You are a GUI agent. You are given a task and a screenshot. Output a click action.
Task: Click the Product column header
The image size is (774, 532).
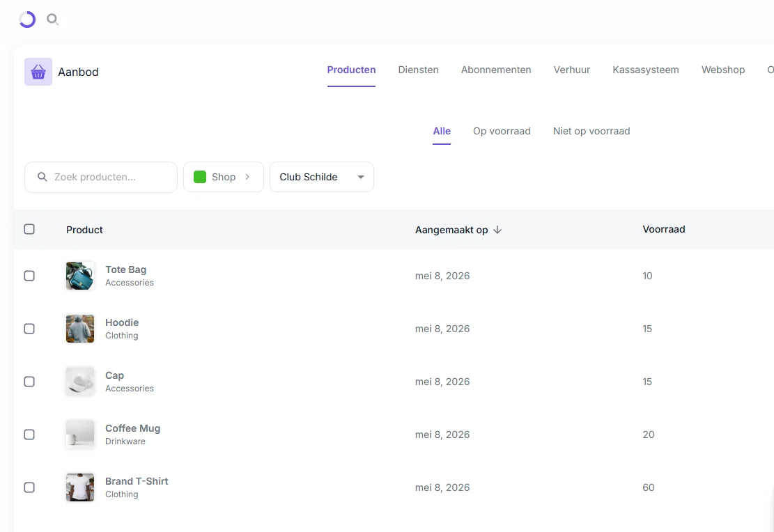coord(84,230)
